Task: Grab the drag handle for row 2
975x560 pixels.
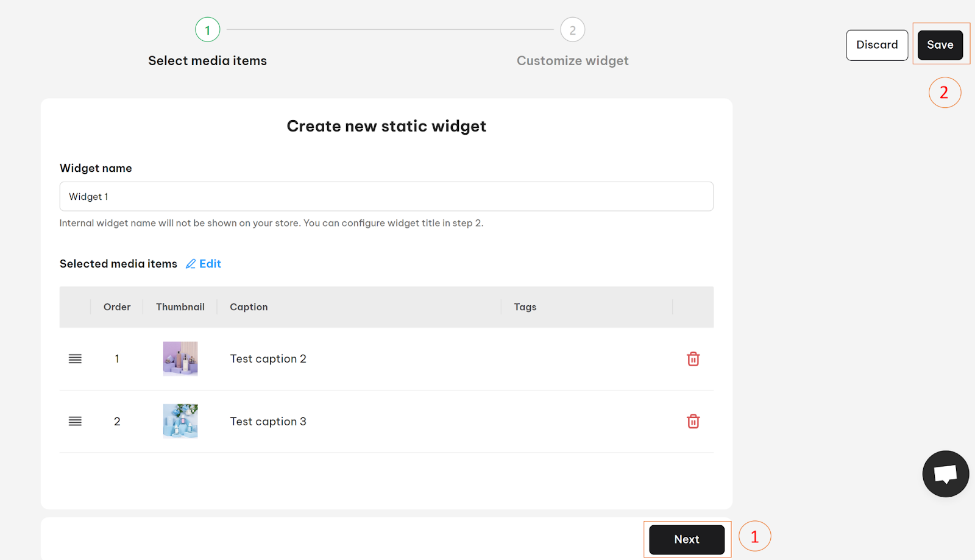Action: click(x=75, y=421)
